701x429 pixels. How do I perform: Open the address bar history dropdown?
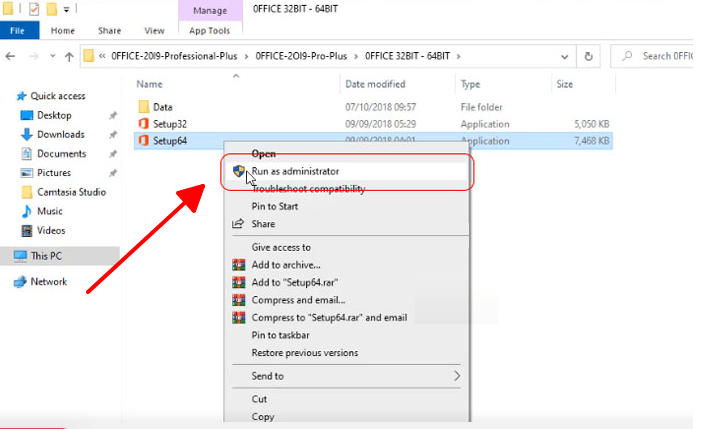[x=565, y=57]
